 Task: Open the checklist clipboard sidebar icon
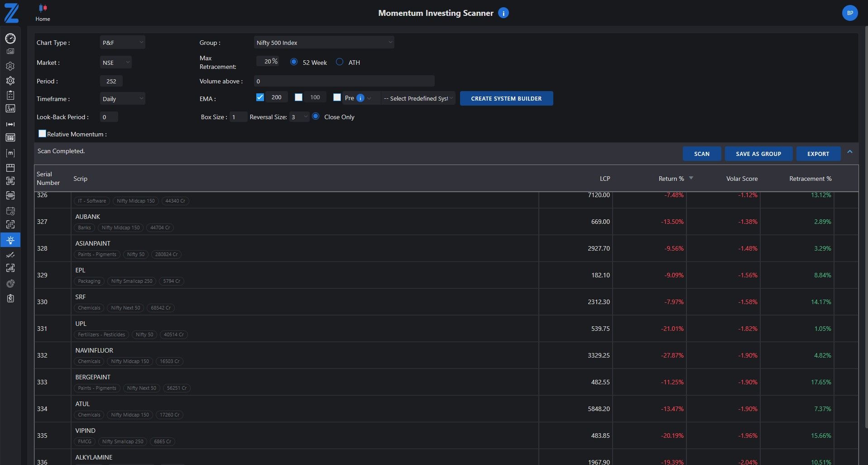tap(10, 95)
